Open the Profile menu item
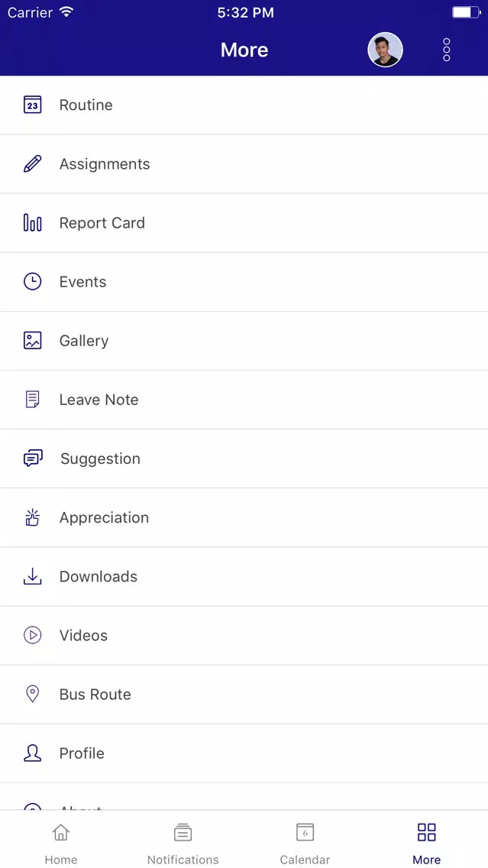The height and width of the screenshot is (868, 488). point(82,753)
